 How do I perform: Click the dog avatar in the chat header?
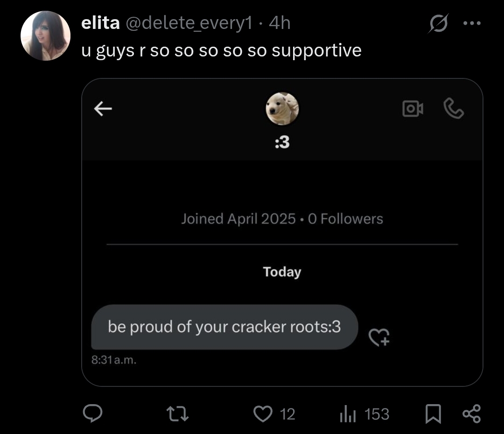coord(282,109)
